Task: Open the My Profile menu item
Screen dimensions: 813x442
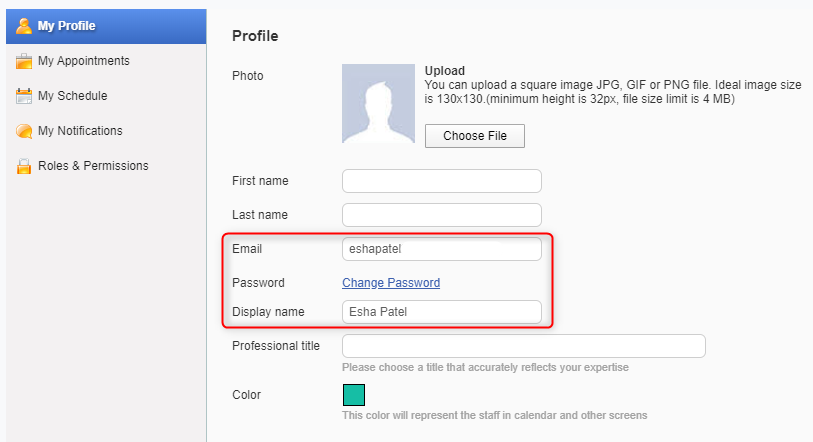Action: (106, 26)
